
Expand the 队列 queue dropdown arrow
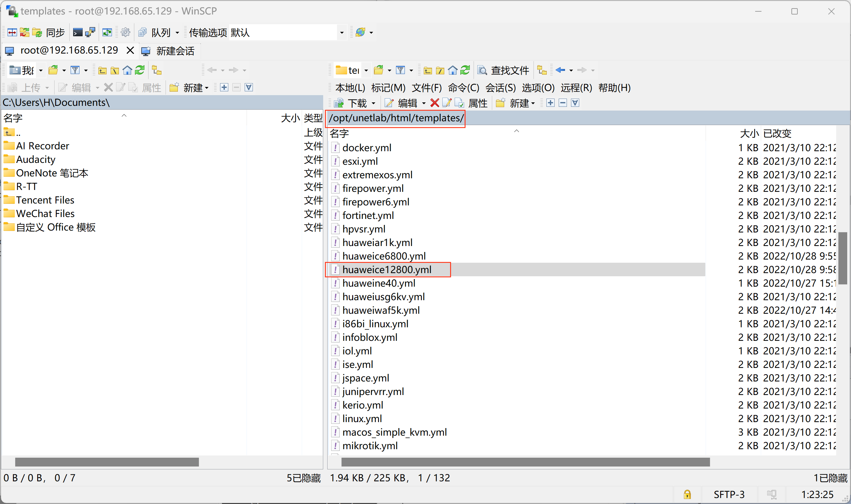coord(177,33)
